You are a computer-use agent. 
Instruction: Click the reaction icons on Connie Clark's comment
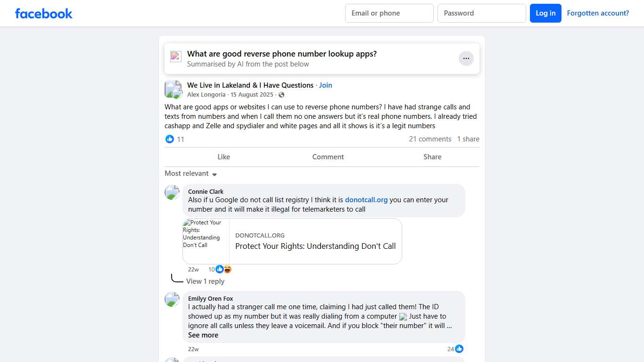(x=223, y=269)
